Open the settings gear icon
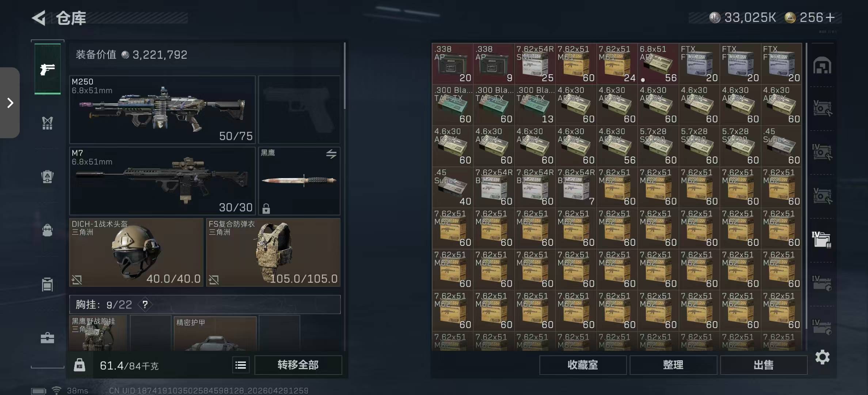 [822, 357]
